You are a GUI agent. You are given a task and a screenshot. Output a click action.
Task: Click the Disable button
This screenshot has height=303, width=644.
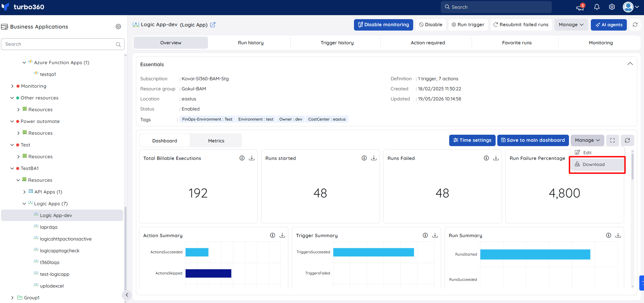[431, 25]
